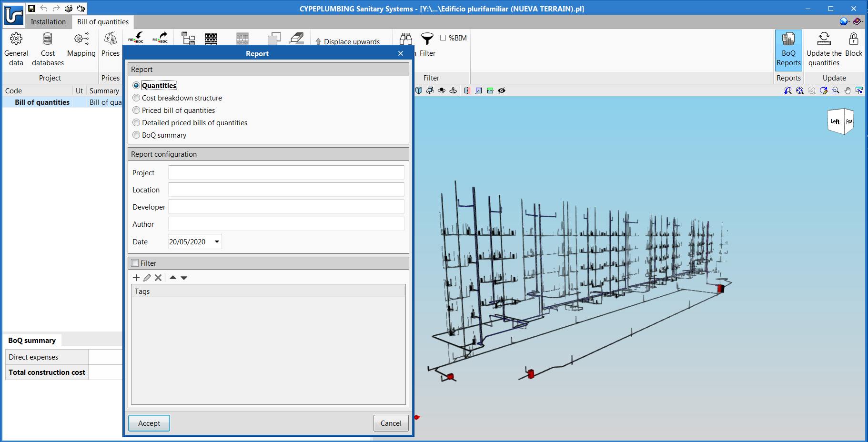Add a new tag with plus icon
Image resolution: width=868 pixels, height=442 pixels.
[136, 278]
